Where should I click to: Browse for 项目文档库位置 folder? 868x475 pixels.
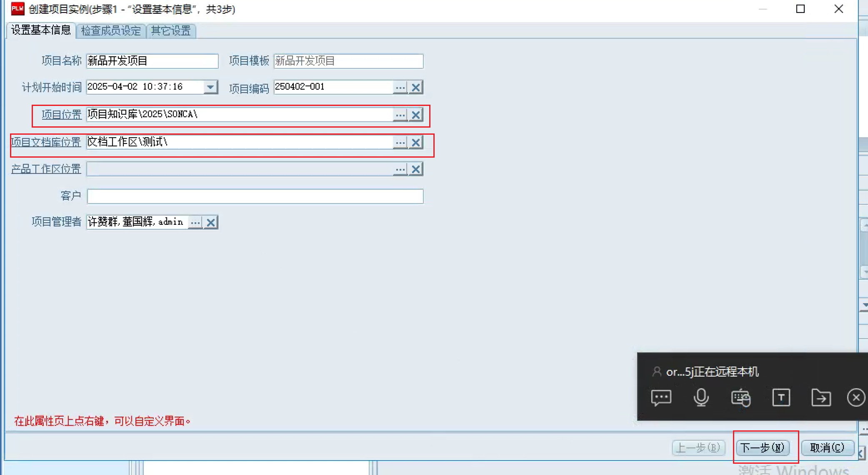tap(400, 142)
